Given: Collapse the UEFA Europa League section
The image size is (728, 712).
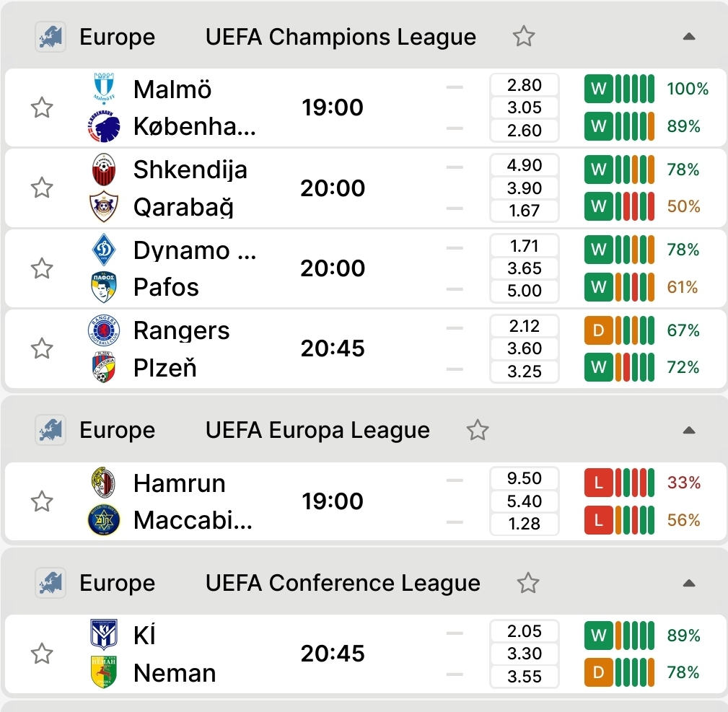Looking at the screenshot, I should 688,431.
